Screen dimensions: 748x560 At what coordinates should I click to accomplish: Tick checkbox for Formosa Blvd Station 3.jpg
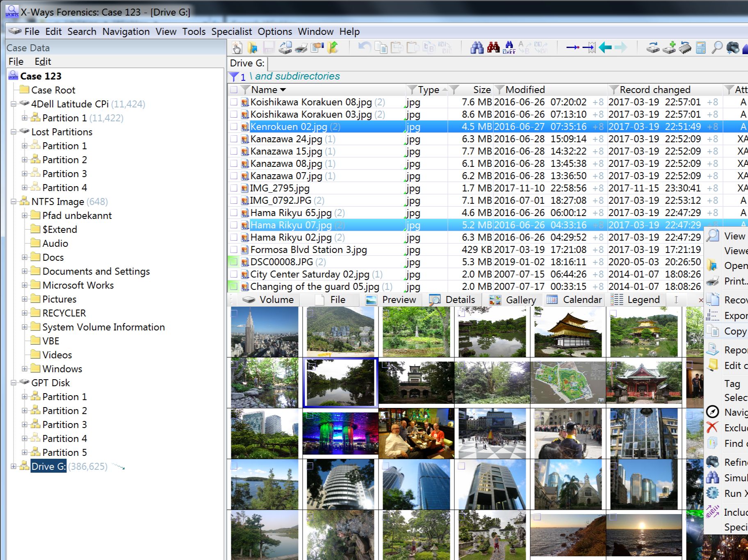[234, 250]
